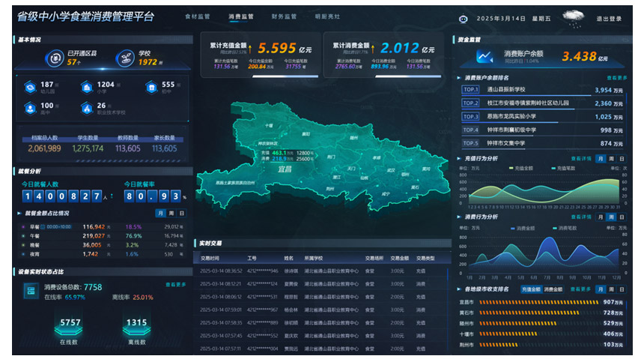The height and width of the screenshot is (359, 644).
Task: Collapse the 充值行为分析 section arrow
Action: (x=459, y=159)
